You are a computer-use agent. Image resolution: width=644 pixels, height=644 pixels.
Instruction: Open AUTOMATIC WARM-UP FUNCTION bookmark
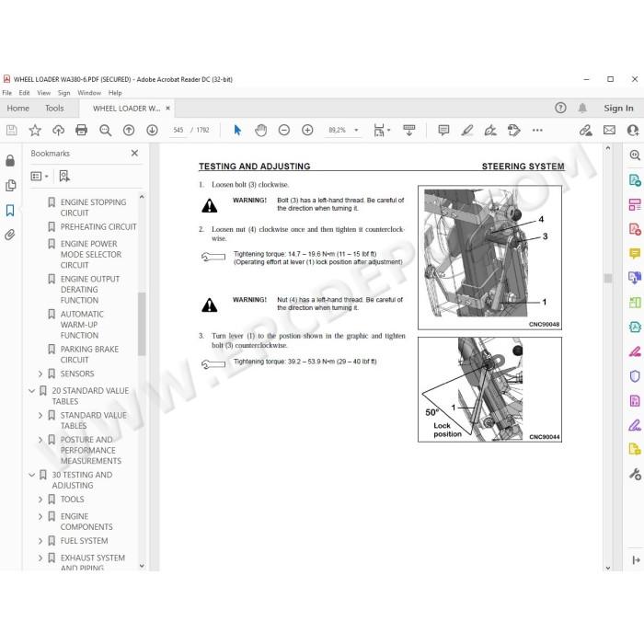[82, 325]
